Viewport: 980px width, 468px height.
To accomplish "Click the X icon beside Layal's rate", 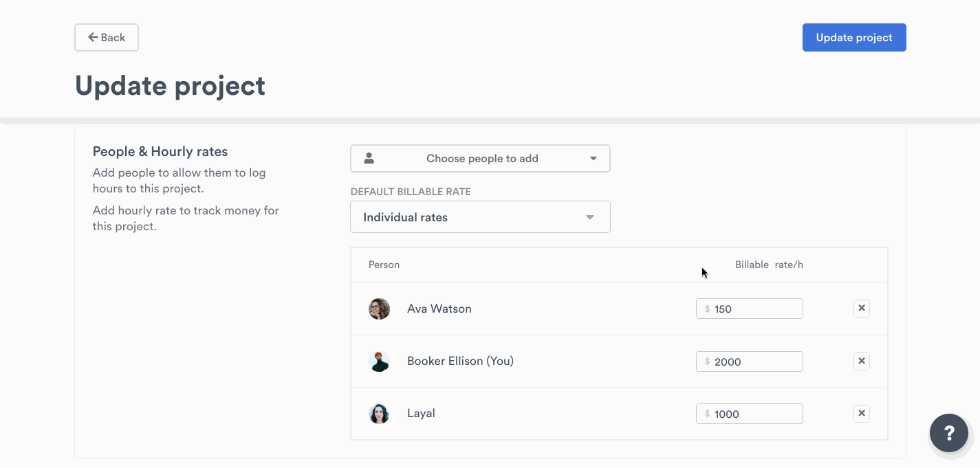I will tap(862, 413).
